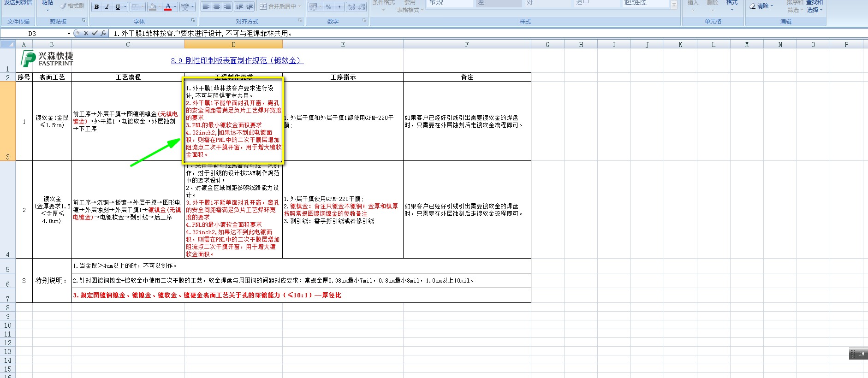Open font color dropdown arrow
This screenshot has width=868, height=378.
pos(175,7)
